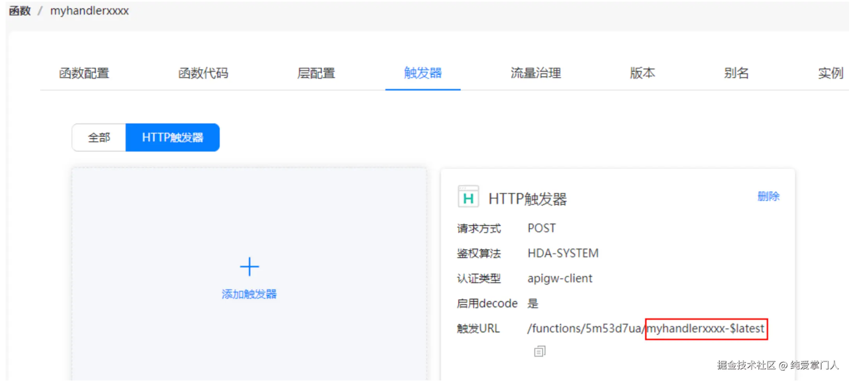Open the 层配置 tab

tap(316, 73)
